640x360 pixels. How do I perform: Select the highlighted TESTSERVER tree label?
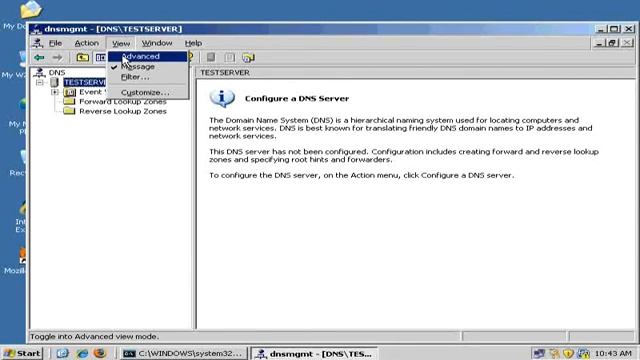pos(84,82)
